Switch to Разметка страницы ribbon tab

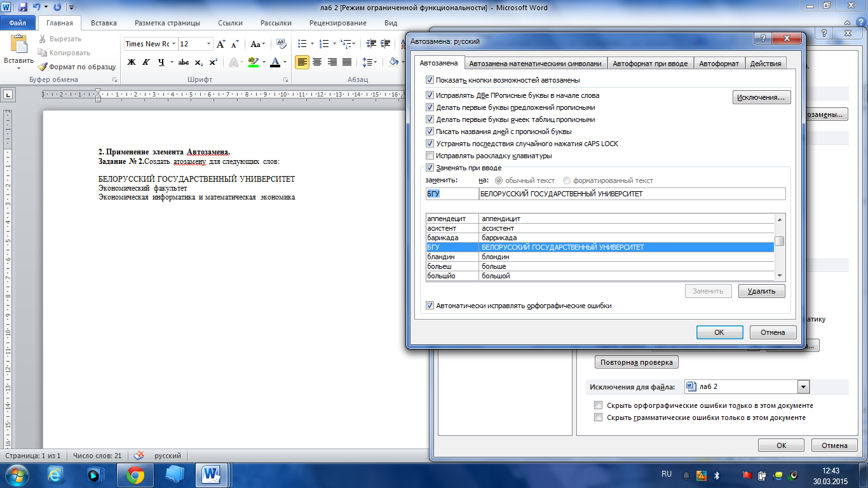[x=167, y=23]
